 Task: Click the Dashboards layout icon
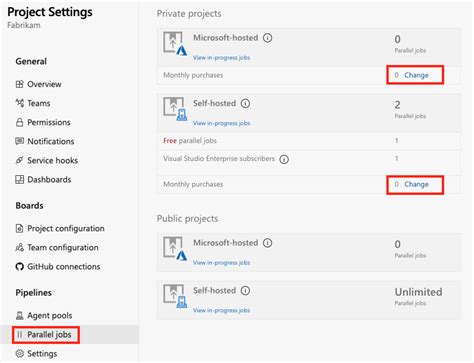[19, 180]
